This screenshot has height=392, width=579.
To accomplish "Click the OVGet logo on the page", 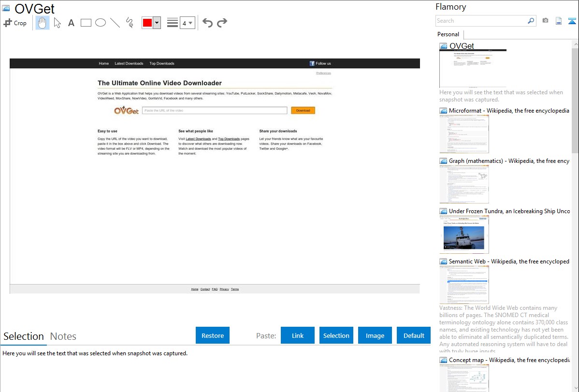I will click(x=126, y=110).
